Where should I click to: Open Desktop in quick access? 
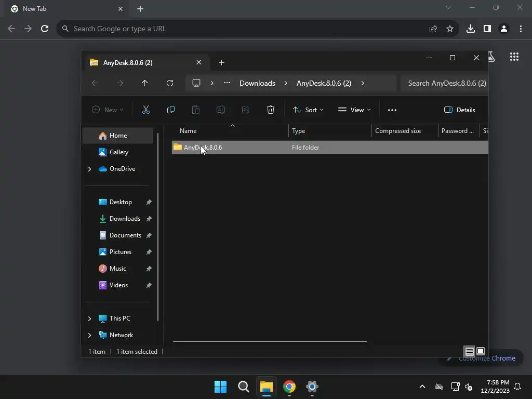[118, 202]
